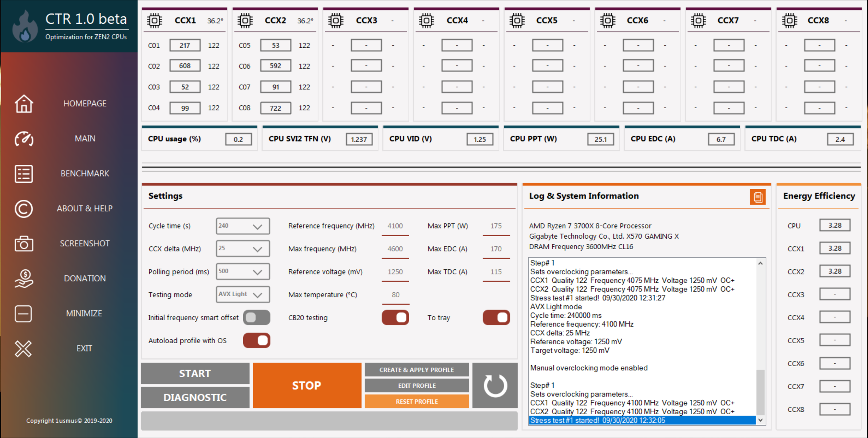Click the Homepage house icon
868x438 pixels.
pos(24,104)
